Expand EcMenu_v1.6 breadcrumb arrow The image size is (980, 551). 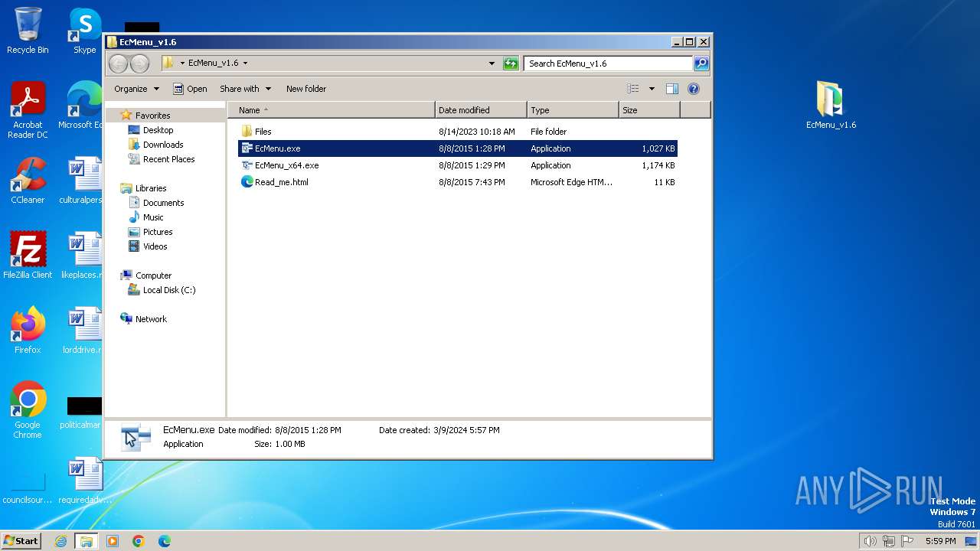click(x=245, y=64)
